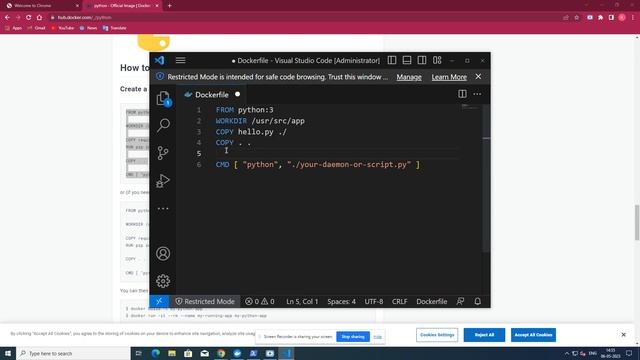Click the hello.py text on line 3
640x360 pixels.
[x=256, y=132]
